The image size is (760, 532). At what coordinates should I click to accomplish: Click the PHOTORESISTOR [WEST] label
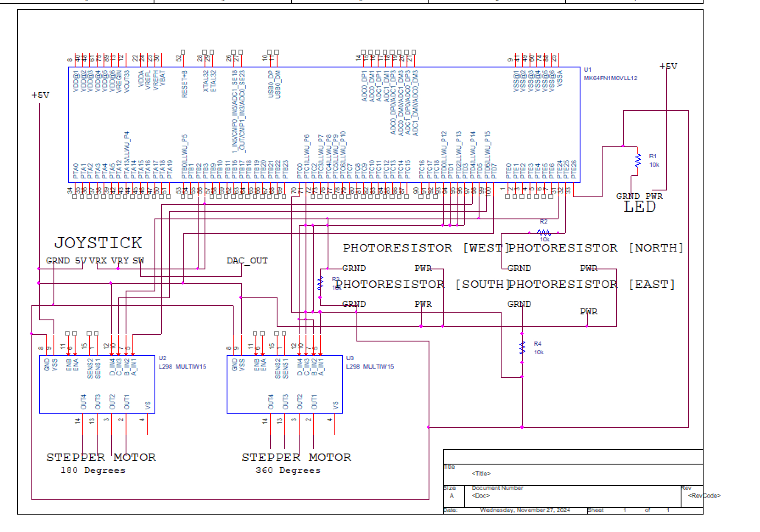pyautogui.click(x=426, y=248)
